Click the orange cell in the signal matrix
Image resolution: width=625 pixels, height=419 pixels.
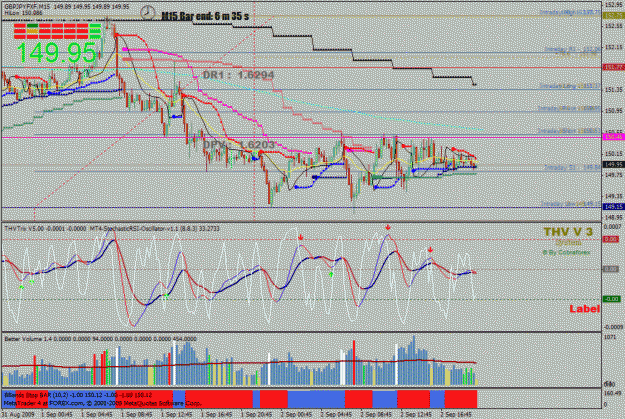coord(32,31)
